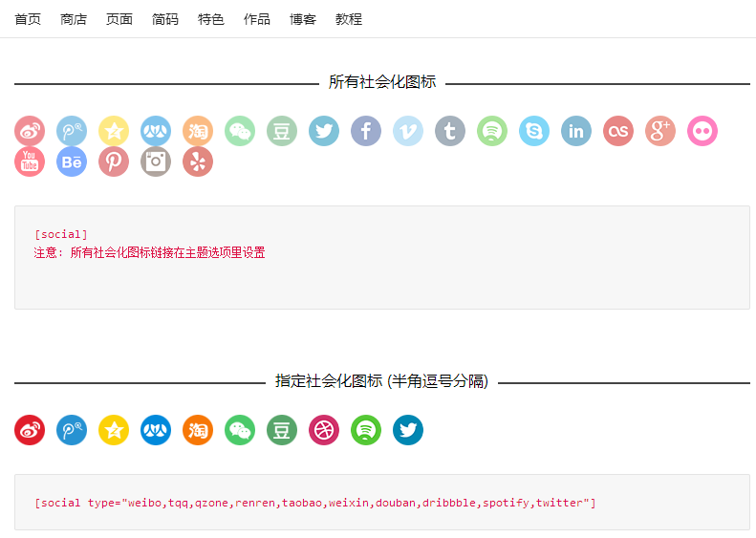Open the LinkedIn icon
Screen dimensions: 756x538
point(576,131)
